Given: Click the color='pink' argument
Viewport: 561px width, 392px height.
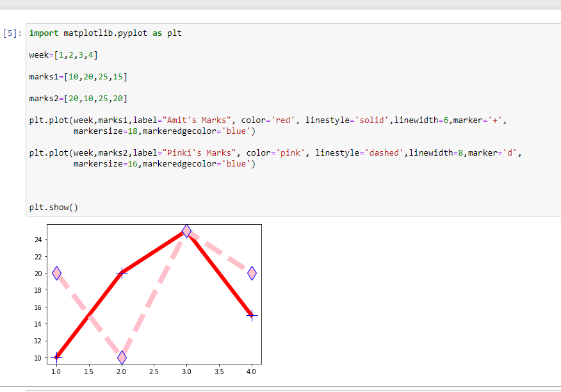Looking at the screenshot, I should tap(275, 153).
